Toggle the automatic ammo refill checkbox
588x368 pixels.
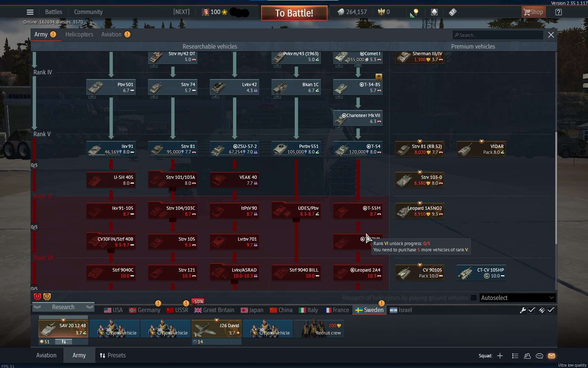[551, 310]
